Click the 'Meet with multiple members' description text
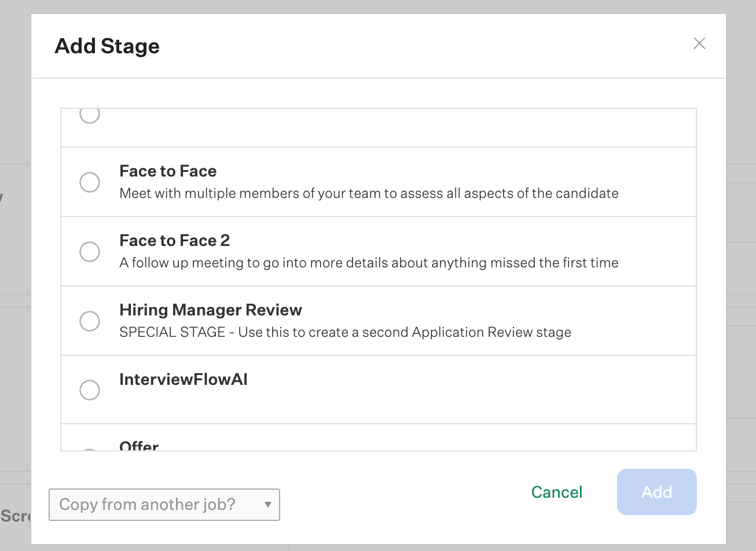This screenshot has height=551, width=756. coord(369,193)
